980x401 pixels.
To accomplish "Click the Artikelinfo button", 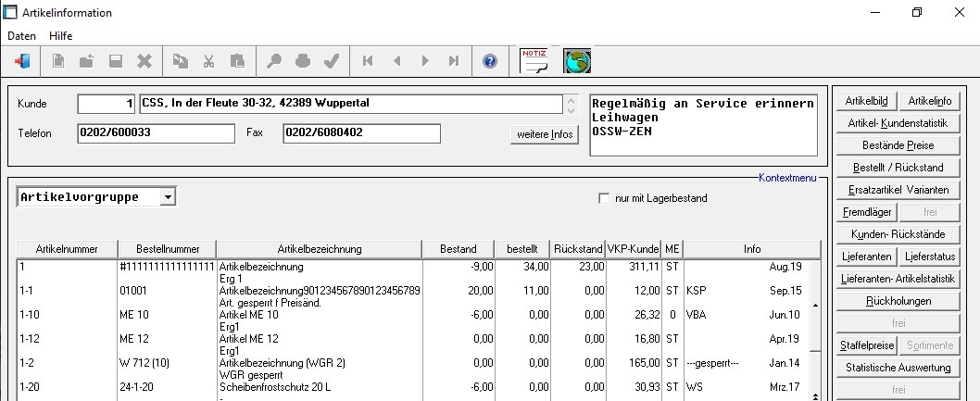I will pyautogui.click(x=929, y=101).
